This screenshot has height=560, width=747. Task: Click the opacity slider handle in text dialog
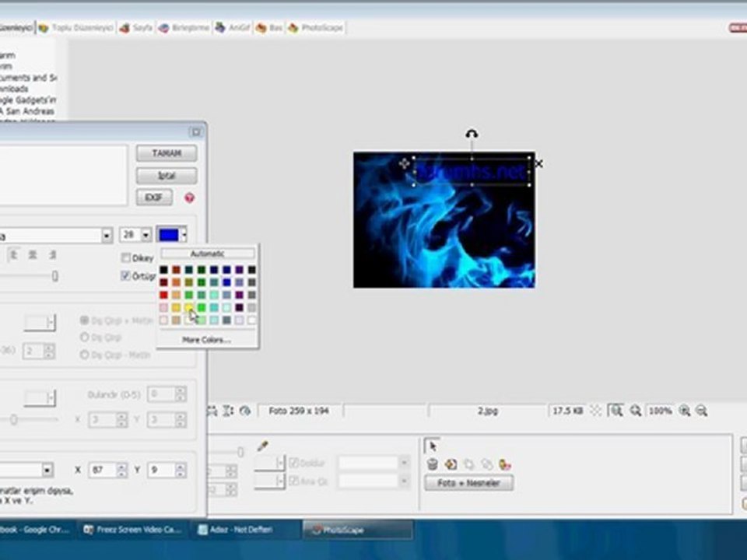pyautogui.click(x=54, y=275)
